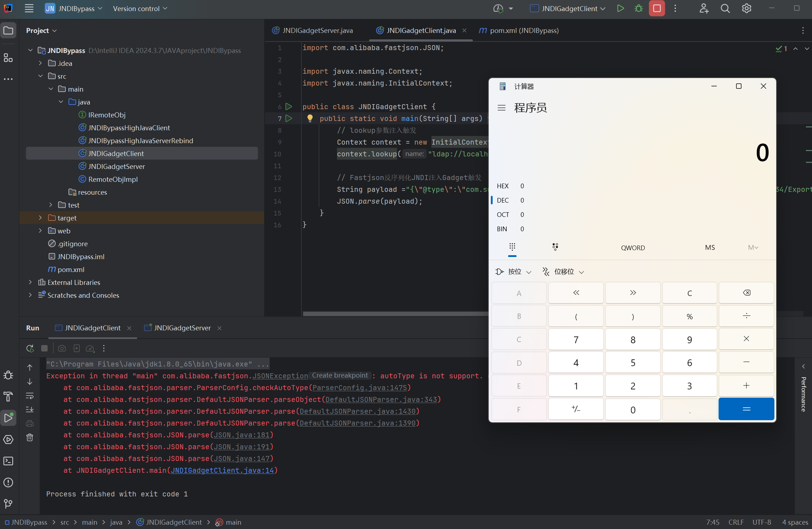
Task: Switch to pom.xml (JNDIBypass) editor tab
Action: coord(519,31)
